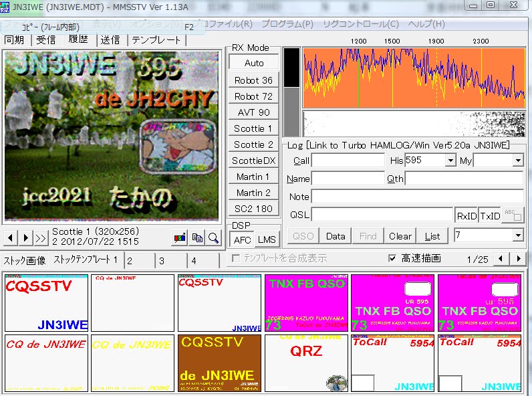
Task: Show the next history image
Action: point(26,238)
